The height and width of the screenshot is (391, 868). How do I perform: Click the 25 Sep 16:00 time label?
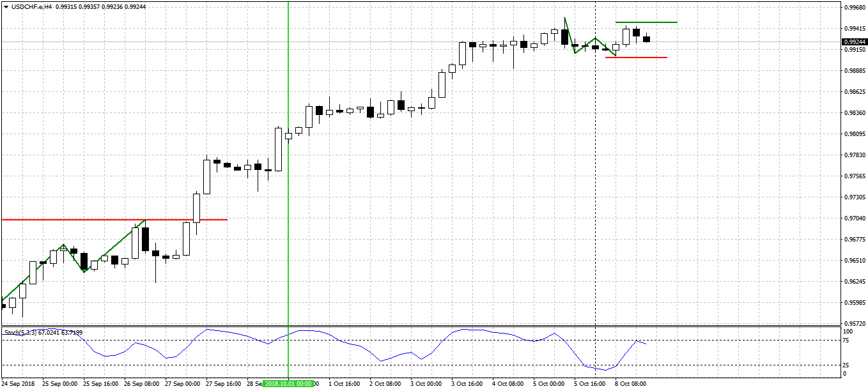(101, 383)
